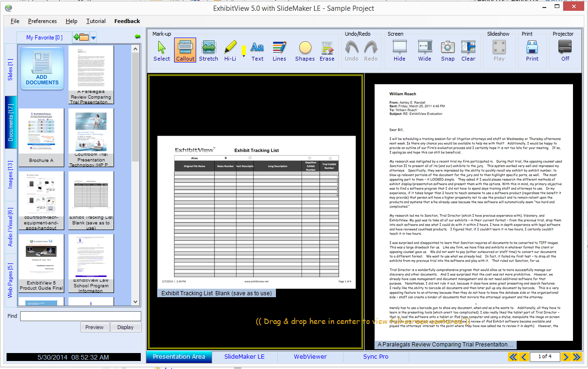Click the Display button
The width and height of the screenshot is (588, 369).
125,327
